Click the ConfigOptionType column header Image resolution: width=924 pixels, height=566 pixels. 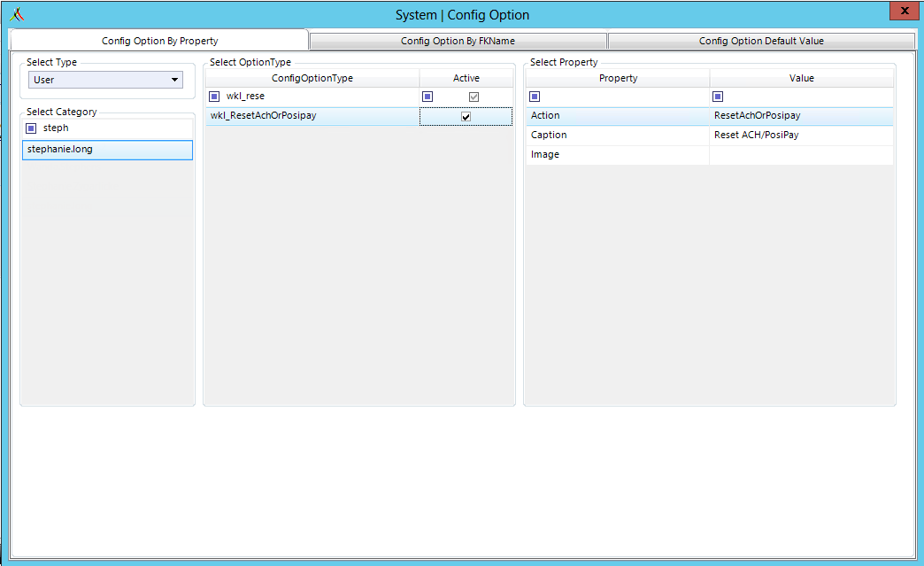point(312,78)
